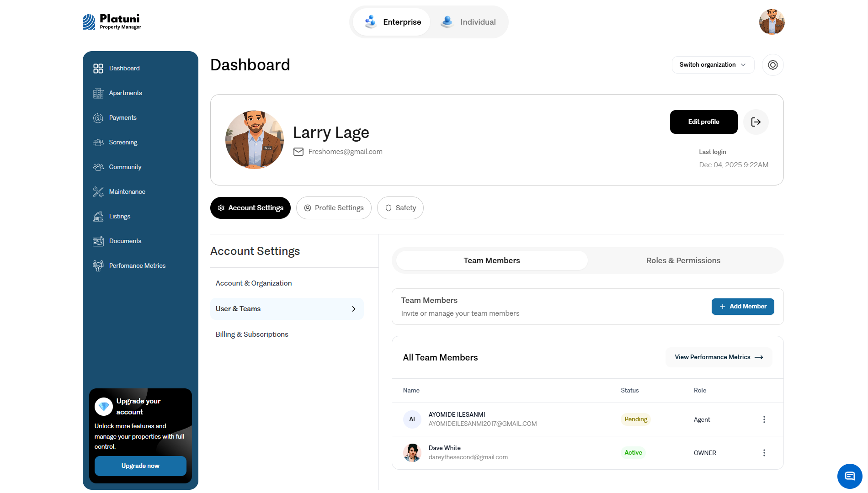The image size is (868, 493).
Task: Click the Name column header
Action: tap(411, 391)
